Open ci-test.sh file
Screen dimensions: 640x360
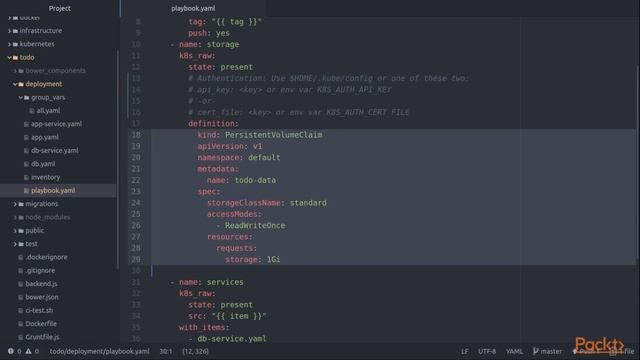[39, 310]
